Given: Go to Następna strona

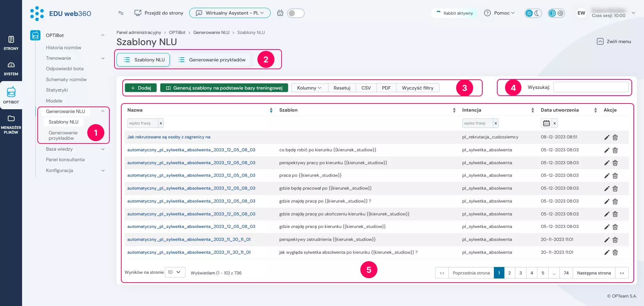Looking at the screenshot, I should pyautogui.click(x=594, y=273).
